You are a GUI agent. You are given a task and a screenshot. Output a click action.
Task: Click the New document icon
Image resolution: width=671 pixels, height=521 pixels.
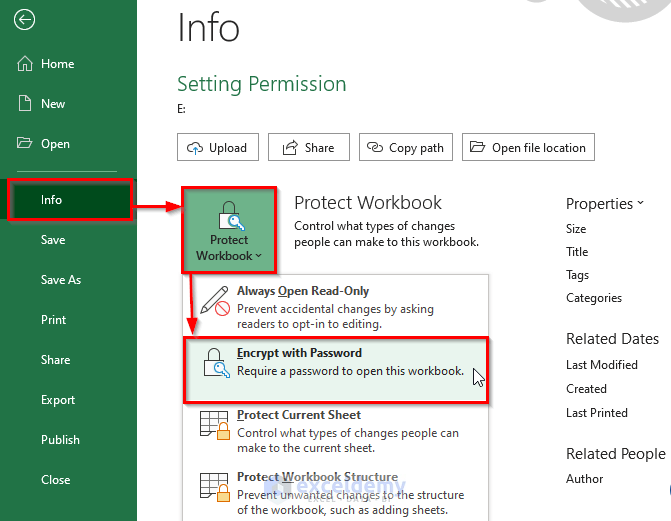[x=26, y=104]
